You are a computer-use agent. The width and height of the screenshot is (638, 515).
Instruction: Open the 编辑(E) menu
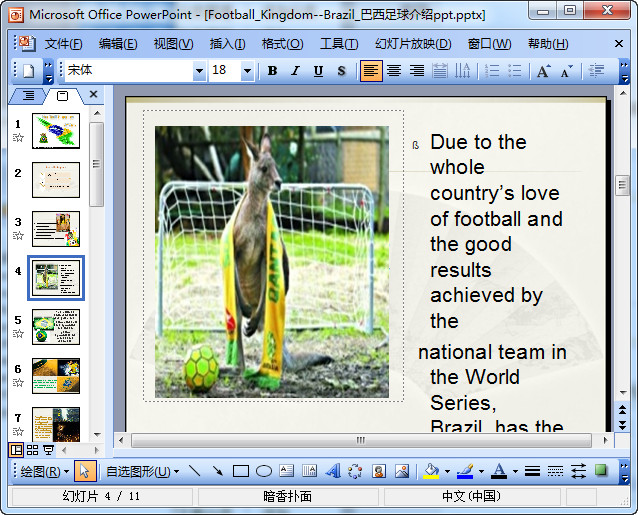coord(118,44)
